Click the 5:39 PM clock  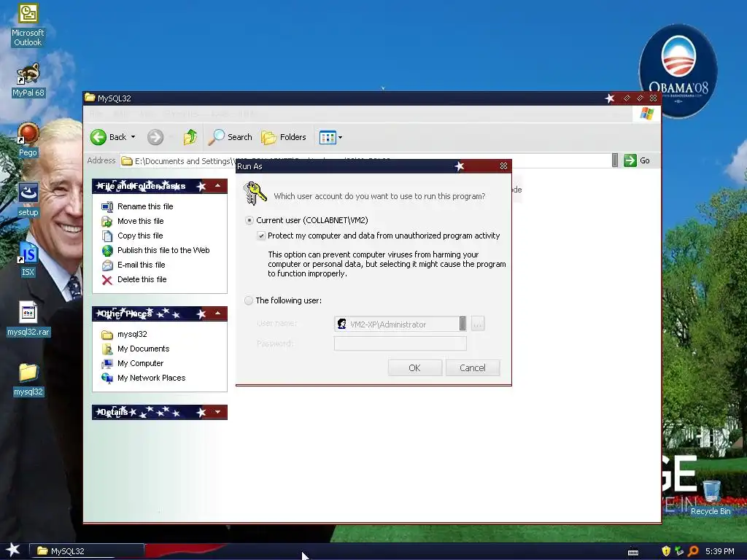pyautogui.click(x=719, y=551)
